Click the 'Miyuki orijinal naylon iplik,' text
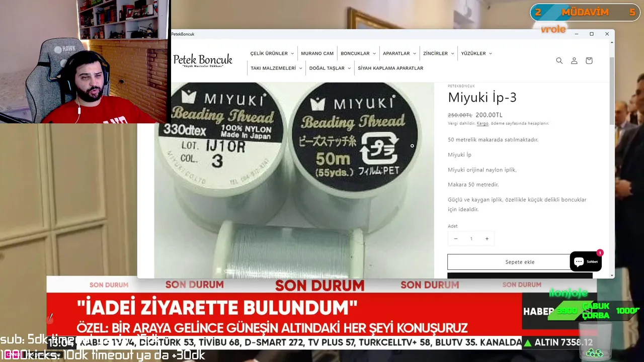644x362 pixels. tap(482, 170)
